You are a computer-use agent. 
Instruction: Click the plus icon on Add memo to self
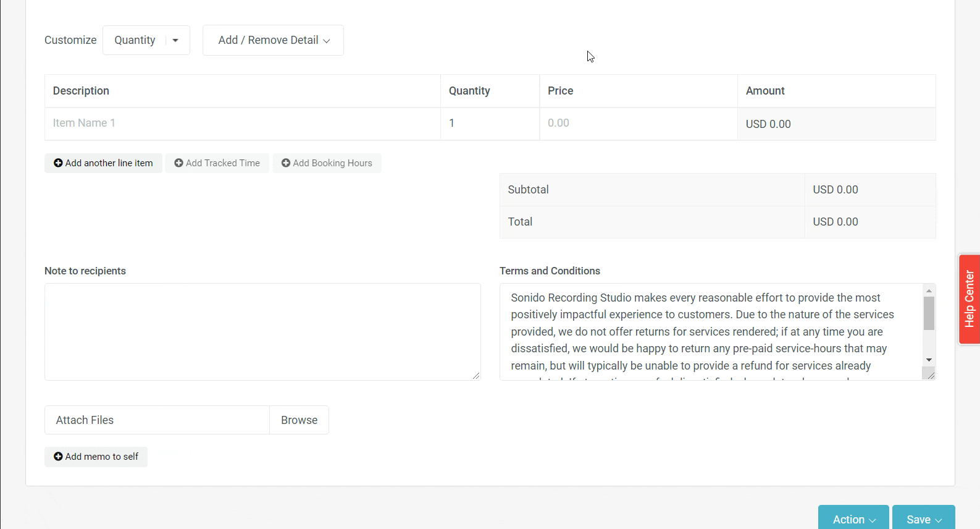point(58,457)
